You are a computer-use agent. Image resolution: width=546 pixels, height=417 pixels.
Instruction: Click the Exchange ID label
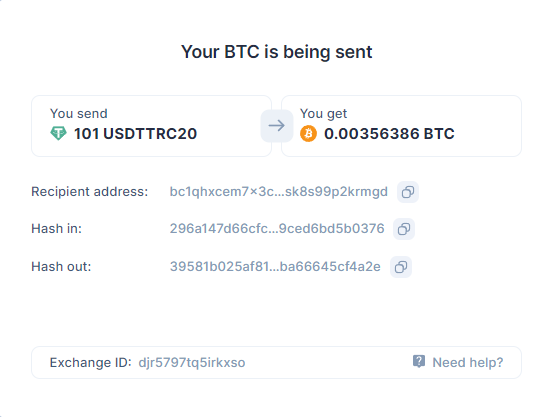tap(91, 363)
